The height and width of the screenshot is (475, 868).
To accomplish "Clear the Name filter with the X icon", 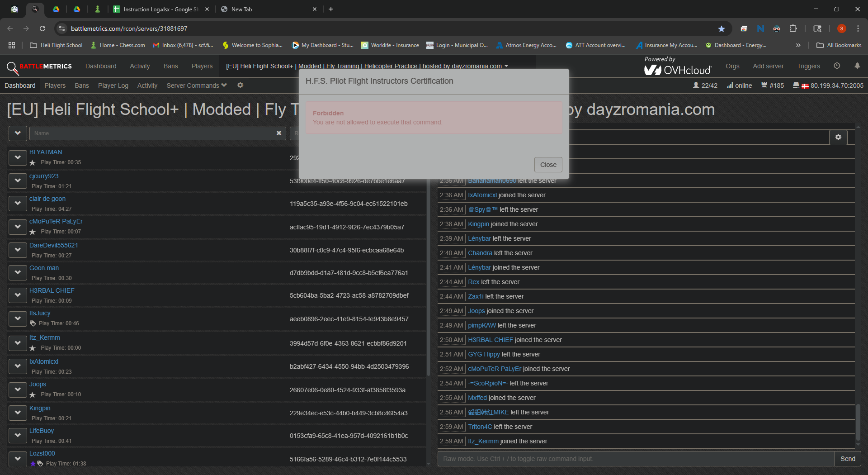I will click(279, 133).
